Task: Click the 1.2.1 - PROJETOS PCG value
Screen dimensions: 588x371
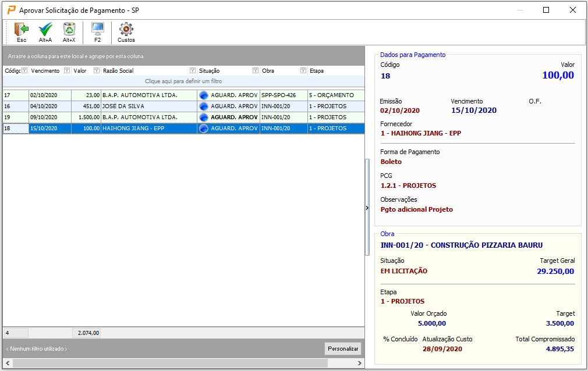Action: [x=408, y=185]
